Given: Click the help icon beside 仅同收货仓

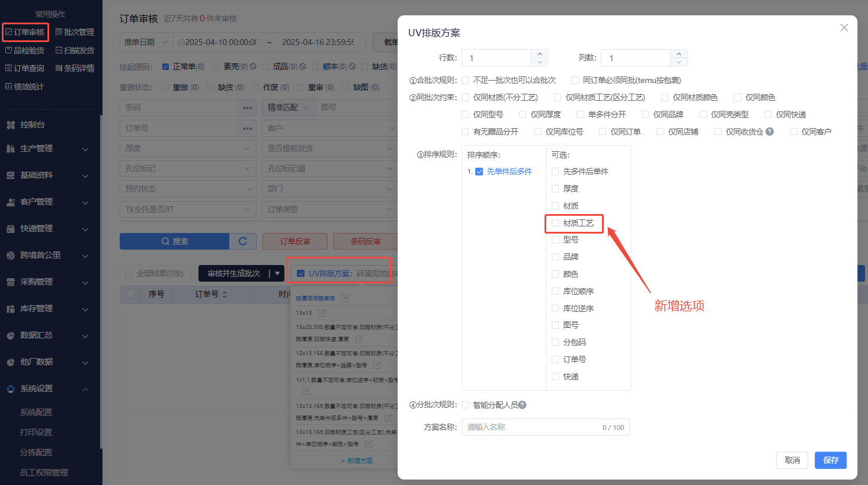Looking at the screenshot, I should pos(770,132).
